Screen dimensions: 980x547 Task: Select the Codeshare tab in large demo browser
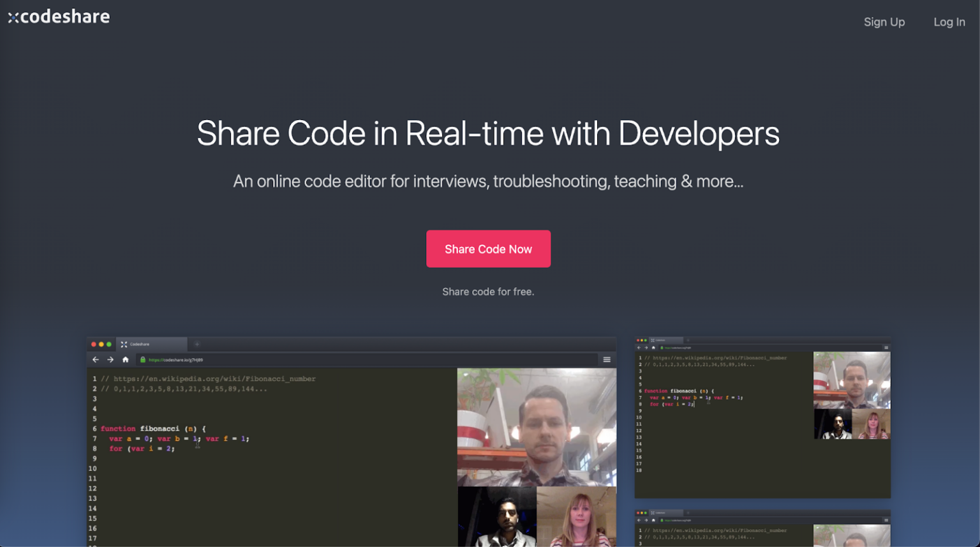click(152, 345)
